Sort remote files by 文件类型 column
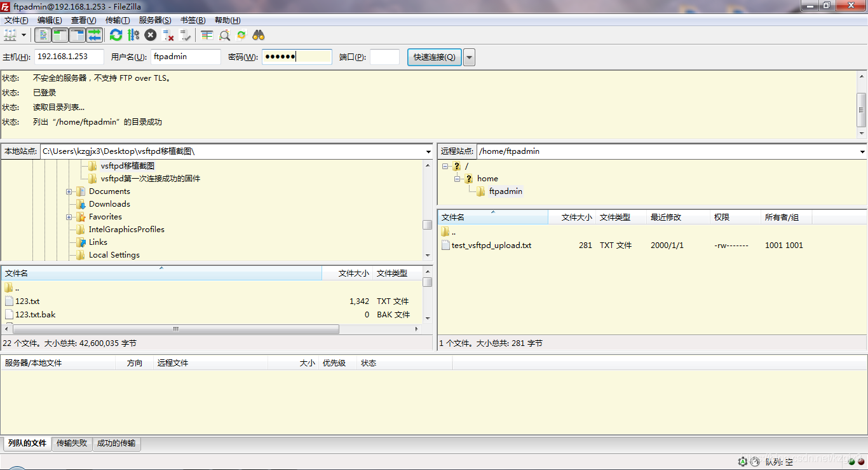 point(621,218)
